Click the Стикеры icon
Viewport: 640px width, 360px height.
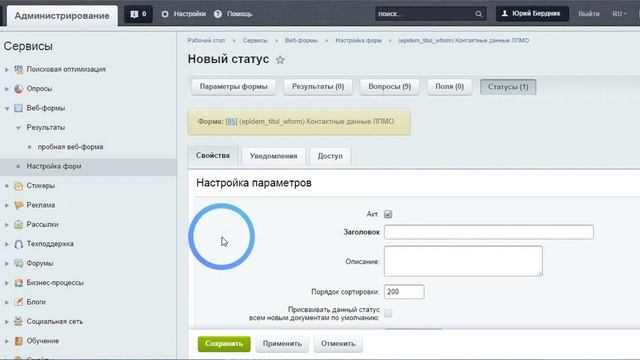[x=18, y=186]
